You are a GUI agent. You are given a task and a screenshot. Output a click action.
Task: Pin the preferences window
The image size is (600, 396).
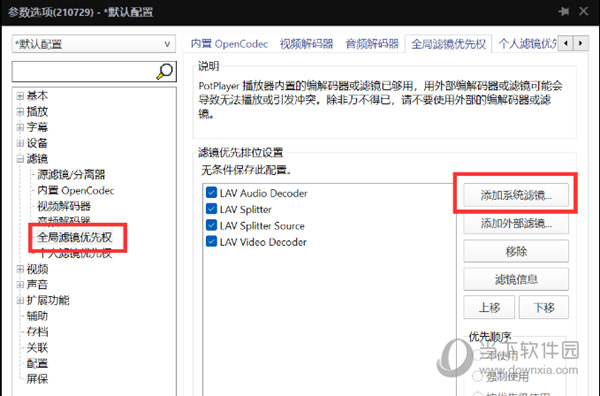pos(563,11)
